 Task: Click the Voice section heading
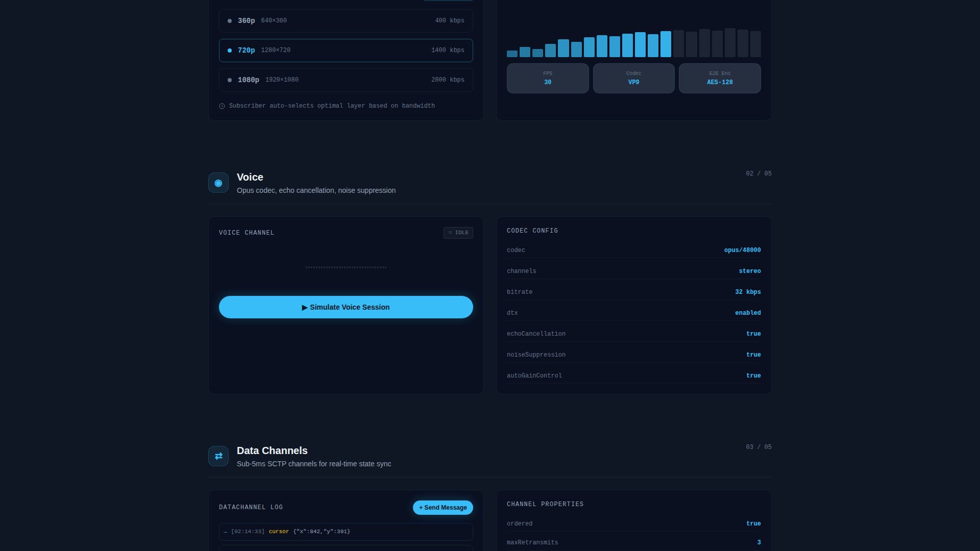pos(250,177)
